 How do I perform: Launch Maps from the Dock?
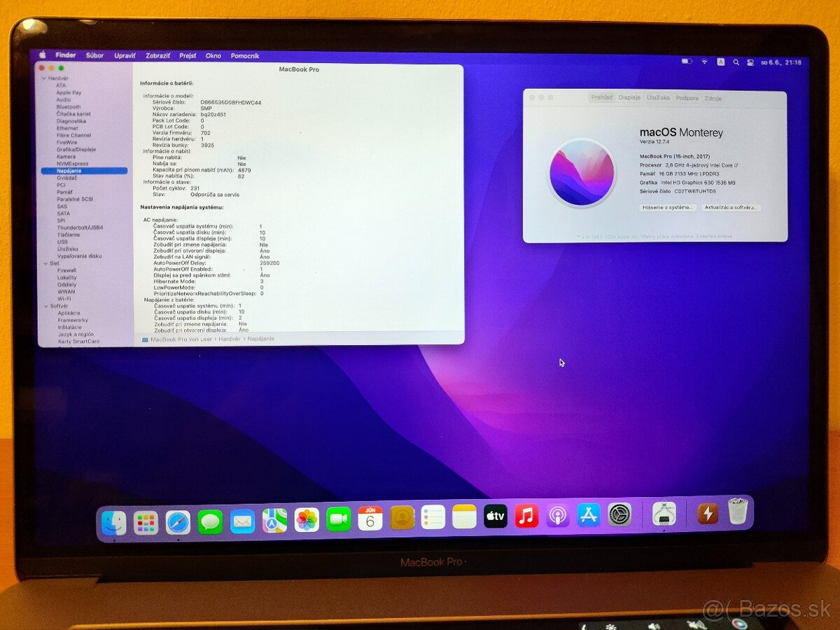[x=274, y=521]
